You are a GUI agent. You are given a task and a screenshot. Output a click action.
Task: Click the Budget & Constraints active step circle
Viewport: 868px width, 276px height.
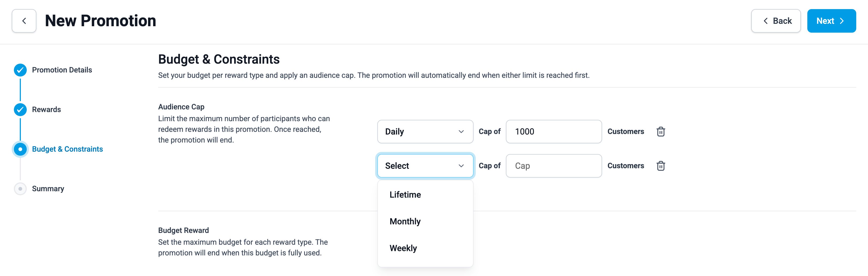(20, 149)
